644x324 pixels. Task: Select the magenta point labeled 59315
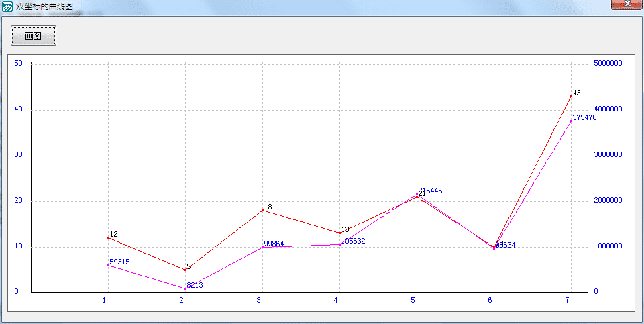coord(108,265)
